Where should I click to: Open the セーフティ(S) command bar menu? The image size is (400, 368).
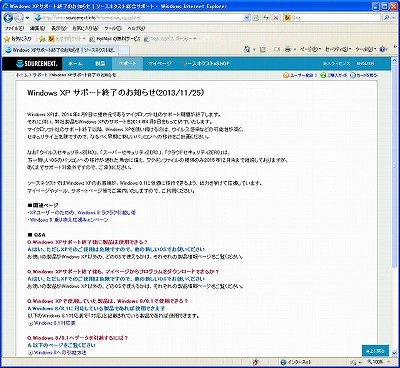[x=338, y=49]
